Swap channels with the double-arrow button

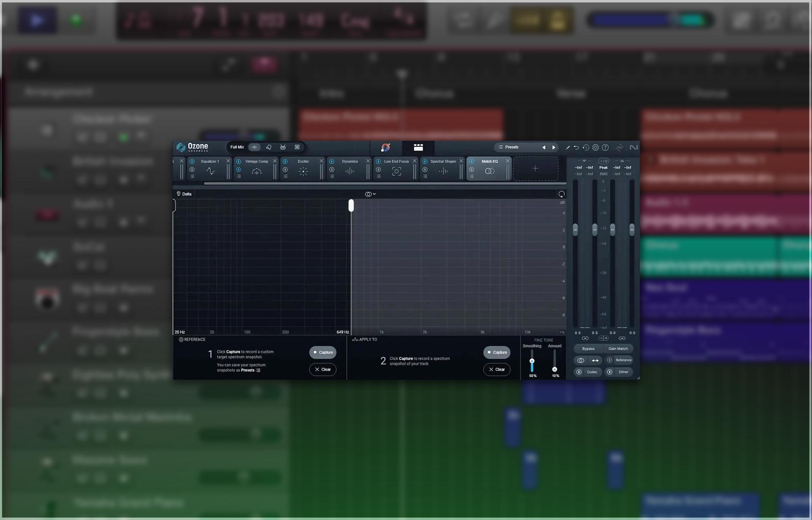[595, 361]
